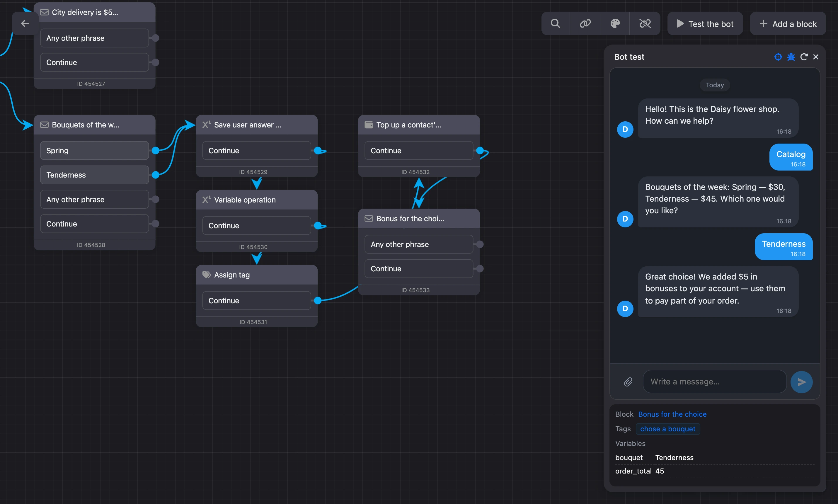This screenshot has width=838, height=504.
Task: Select the Save user answer block header
Action: pos(257,125)
